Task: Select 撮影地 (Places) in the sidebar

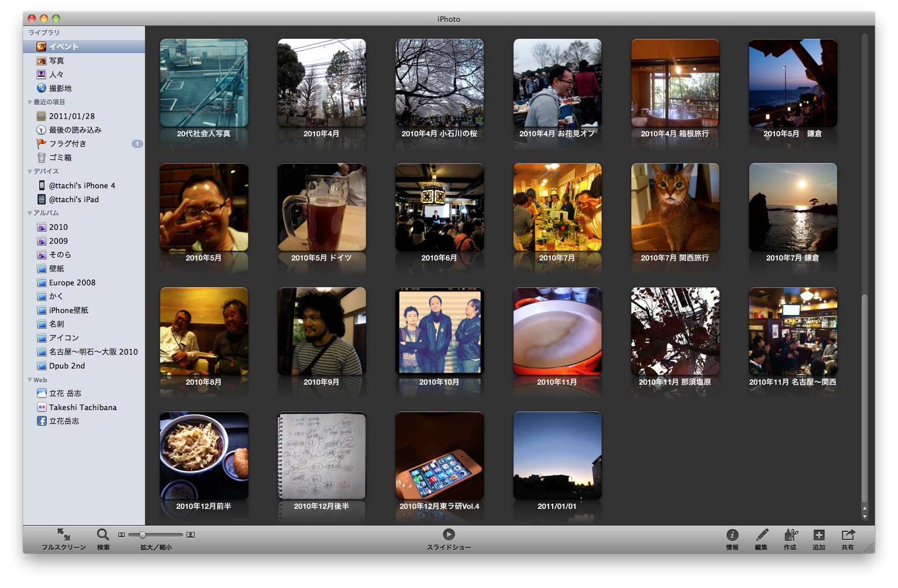Action: tap(60, 88)
